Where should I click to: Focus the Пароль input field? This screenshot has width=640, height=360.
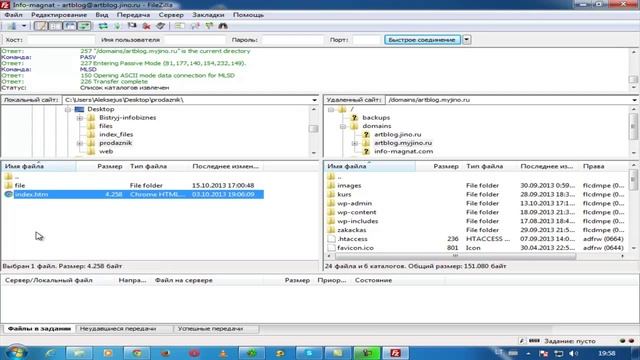click(292, 40)
